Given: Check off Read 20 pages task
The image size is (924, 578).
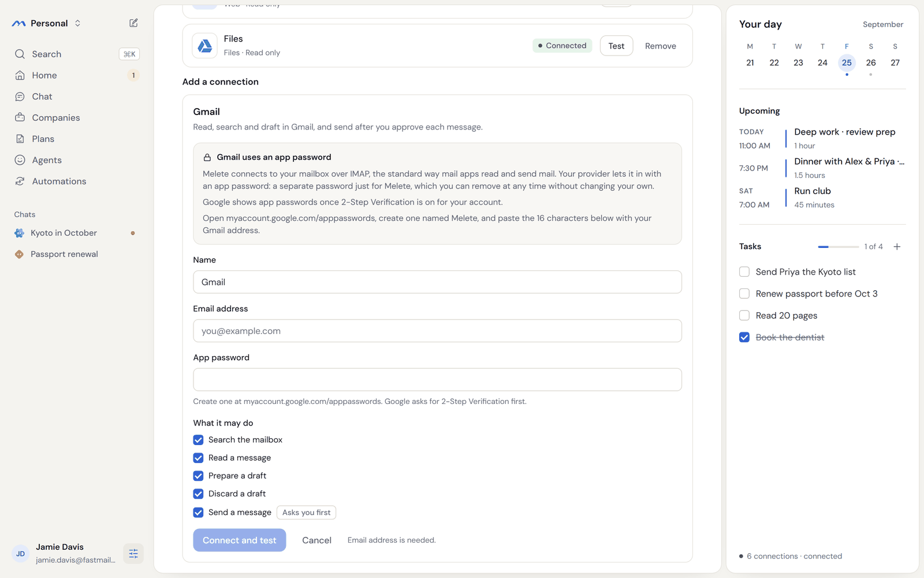Looking at the screenshot, I should coord(744,316).
